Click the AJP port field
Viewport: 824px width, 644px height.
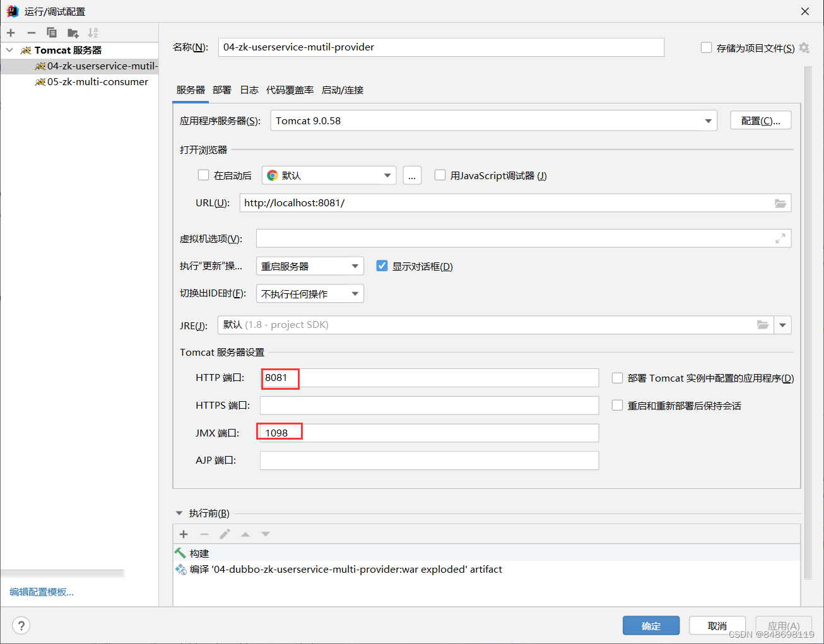[429, 460]
